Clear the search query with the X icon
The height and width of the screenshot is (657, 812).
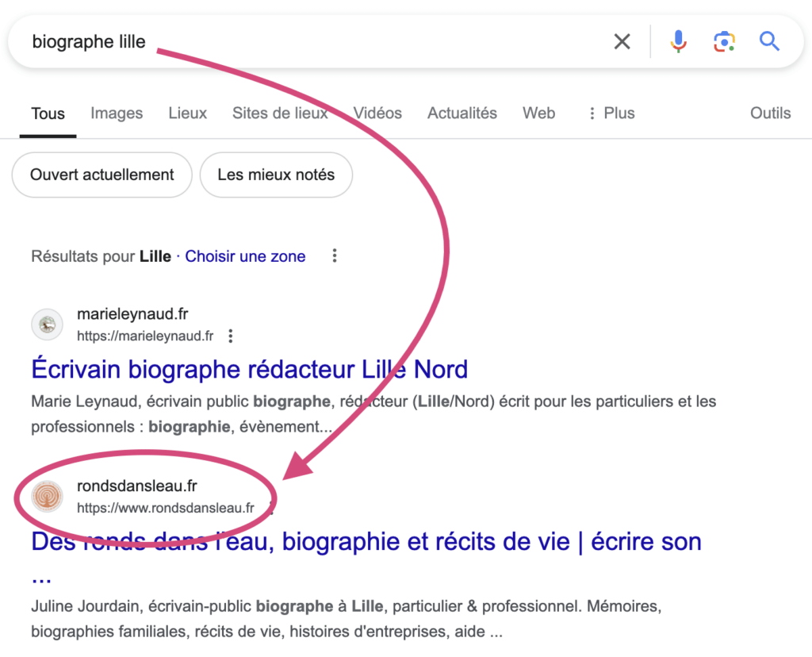tap(622, 41)
